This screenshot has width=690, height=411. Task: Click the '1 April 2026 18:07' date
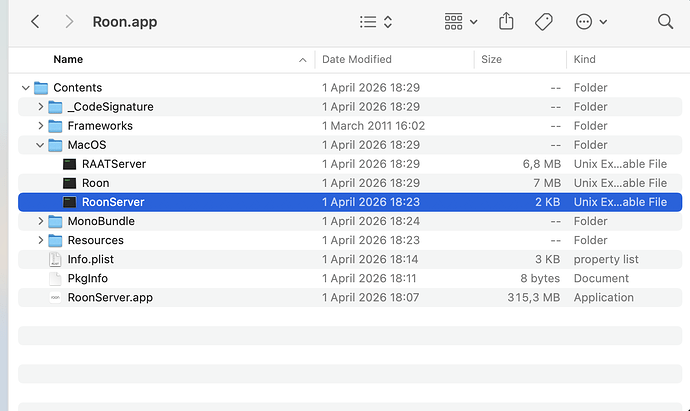tap(371, 297)
